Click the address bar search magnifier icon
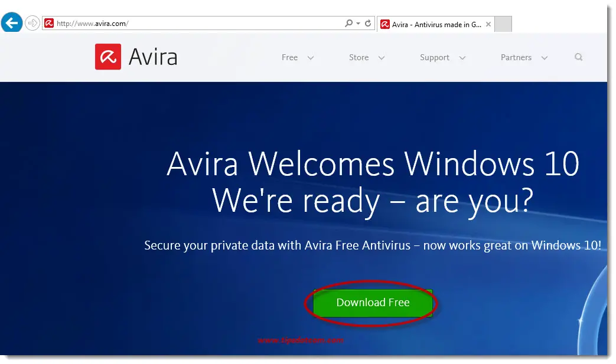 pos(348,23)
